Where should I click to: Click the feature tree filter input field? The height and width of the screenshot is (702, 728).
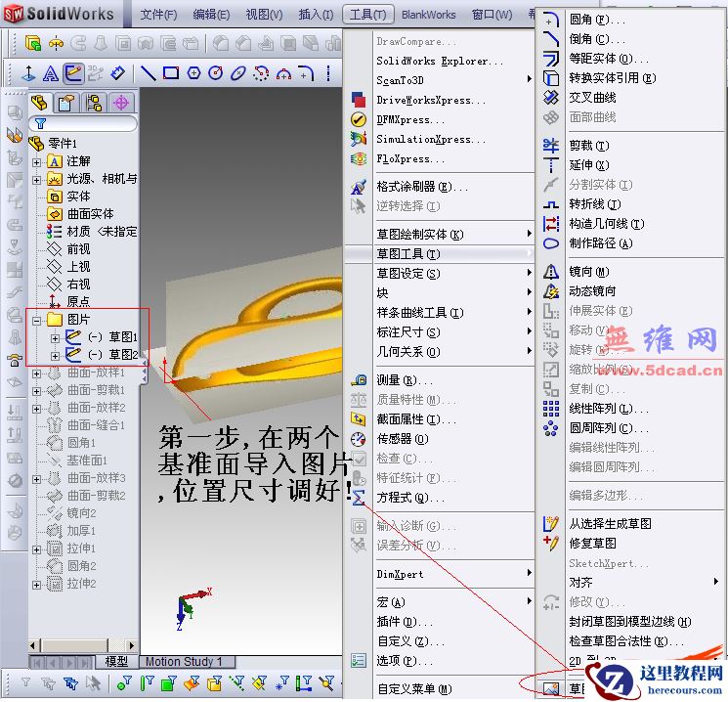[x=86, y=124]
